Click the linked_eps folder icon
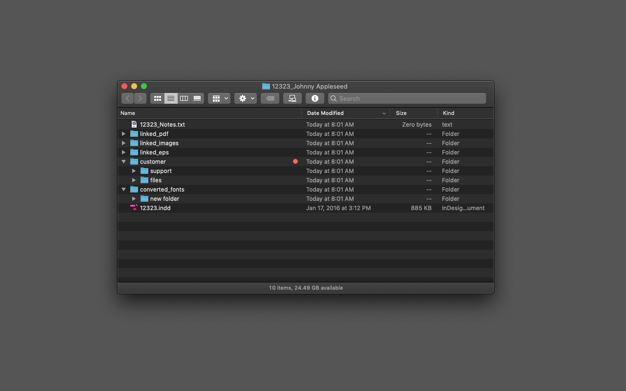This screenshot has width=626, height=391. pos(134,152)
